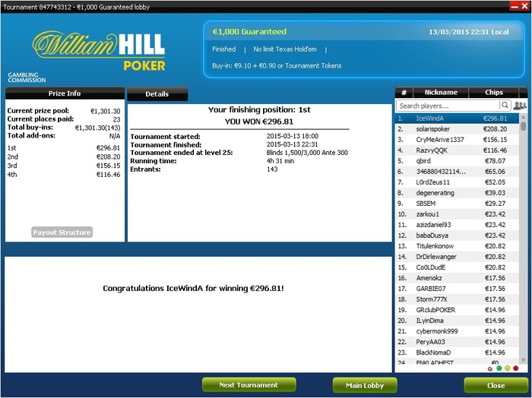The width and height of the screenshot is (532, 398).
Task: Click the YOU WON €296.81 text
Action: pyautogui.click(x=259, y=122)
